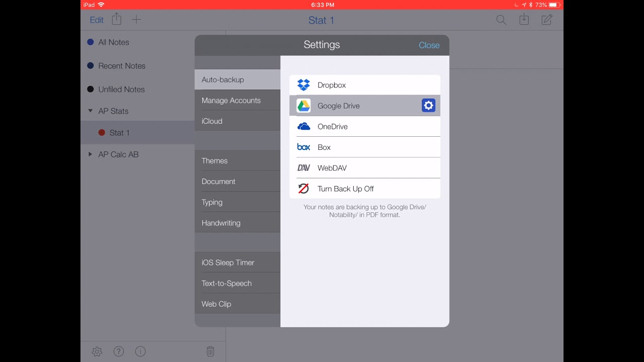Tap the Google Drive logo icon

pos(303,106)
